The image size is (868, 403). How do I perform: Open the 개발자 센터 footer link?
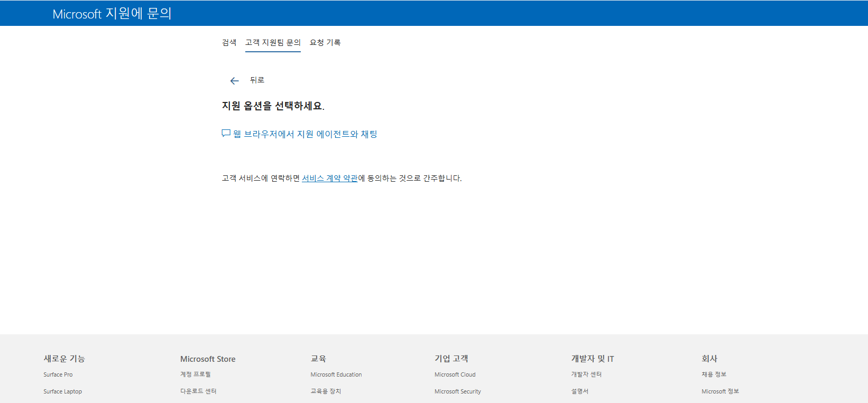pos(586,374)
